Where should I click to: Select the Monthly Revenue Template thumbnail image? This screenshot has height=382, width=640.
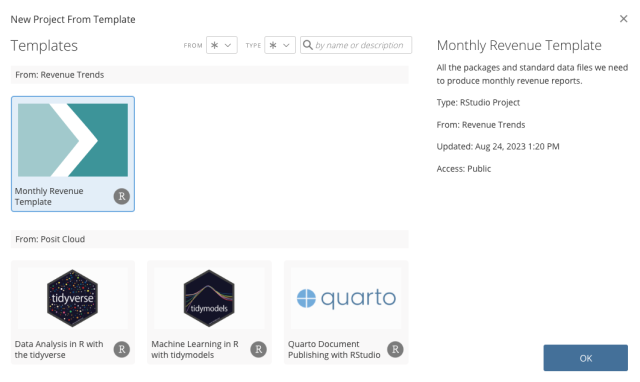pyautogui.click(x=73, y=140)
